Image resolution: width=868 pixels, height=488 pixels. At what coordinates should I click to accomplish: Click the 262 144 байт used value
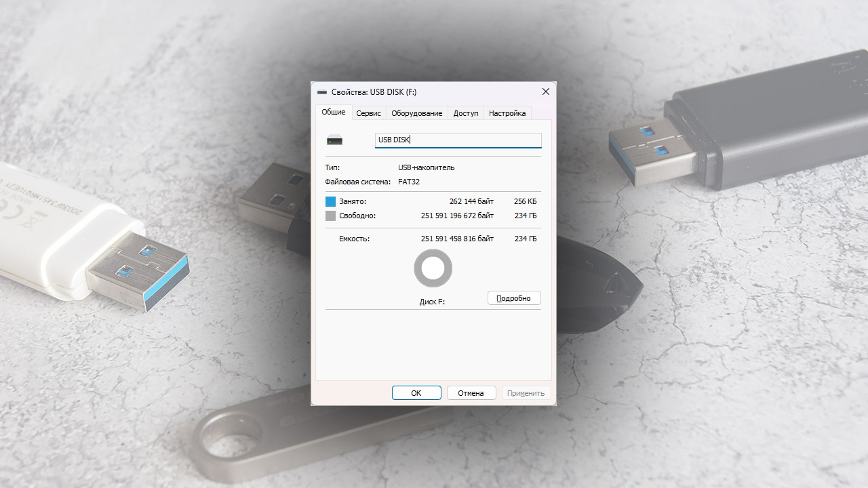pos(471,201)
